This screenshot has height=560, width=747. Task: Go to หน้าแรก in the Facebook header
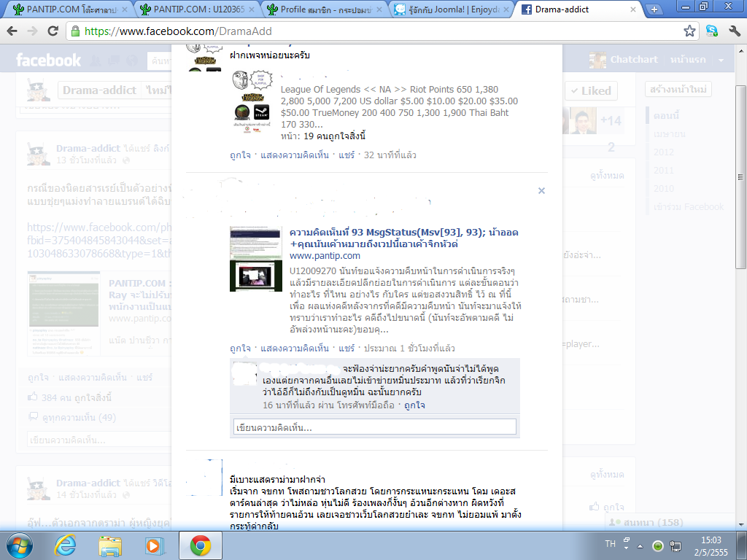point(687,60)
